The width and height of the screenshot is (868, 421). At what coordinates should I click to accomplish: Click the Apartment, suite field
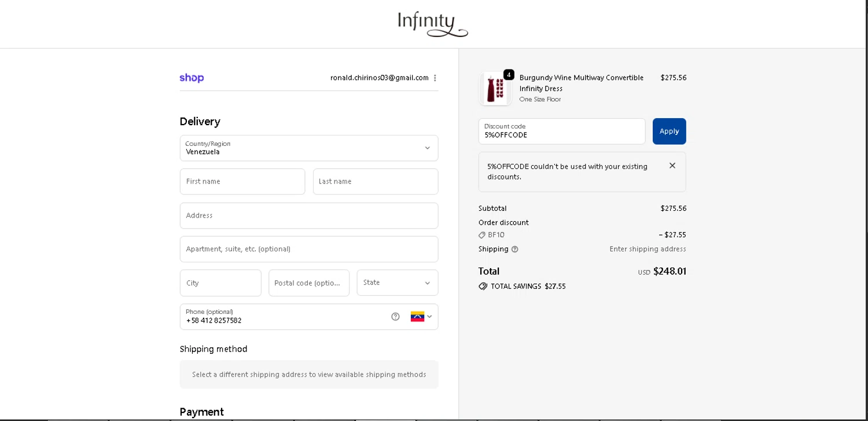click(x=309, y=249)
